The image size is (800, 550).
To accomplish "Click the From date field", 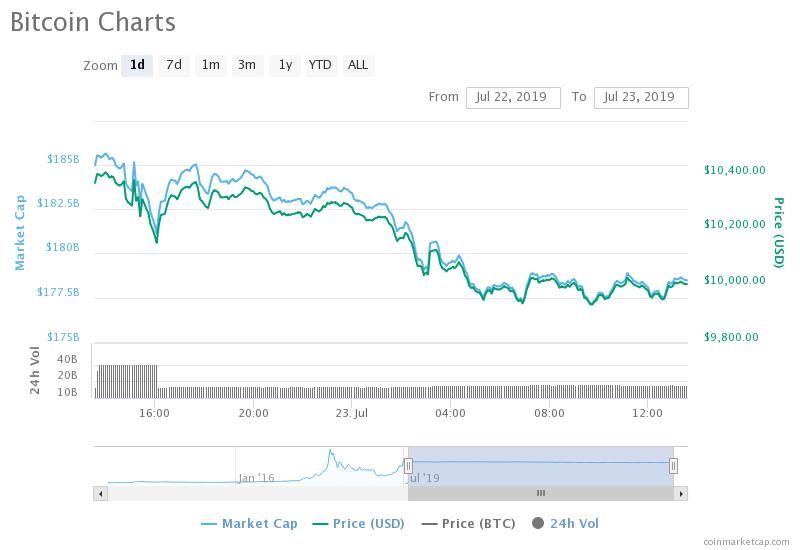I will coord(513,97).
